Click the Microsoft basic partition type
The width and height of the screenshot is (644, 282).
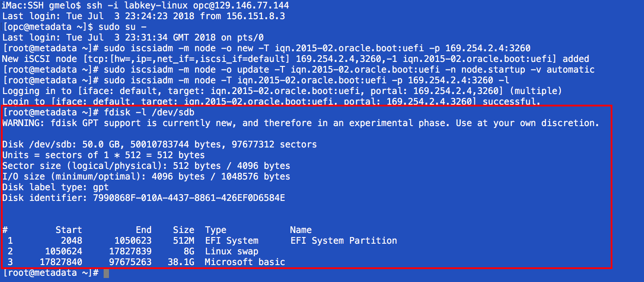pyautogui.click(x=245, y=262)
